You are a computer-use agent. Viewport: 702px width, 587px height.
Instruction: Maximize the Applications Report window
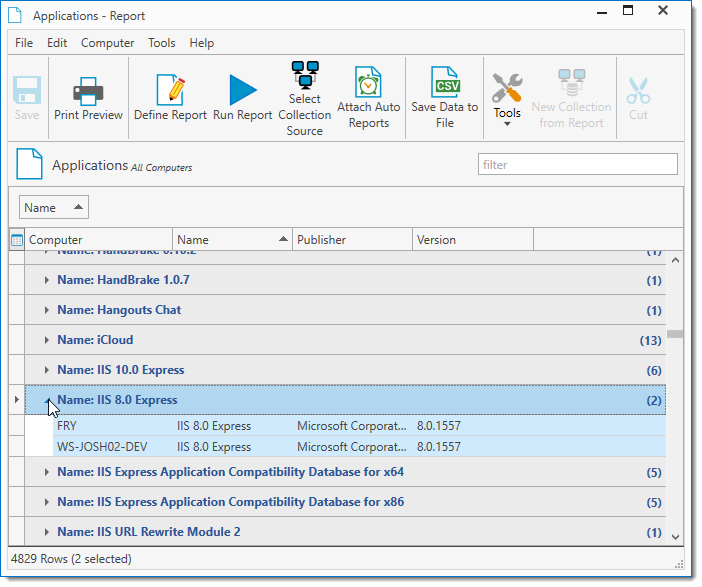tap(628, 11)
